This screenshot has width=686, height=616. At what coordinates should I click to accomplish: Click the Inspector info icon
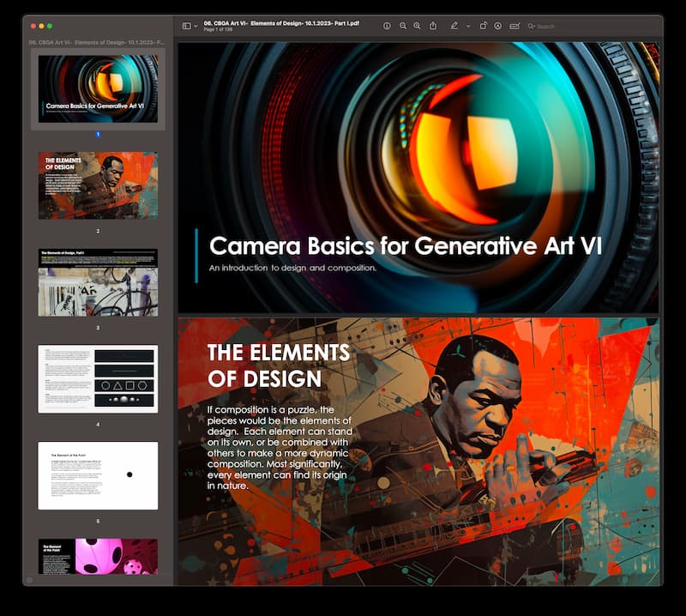click(387, 27)
